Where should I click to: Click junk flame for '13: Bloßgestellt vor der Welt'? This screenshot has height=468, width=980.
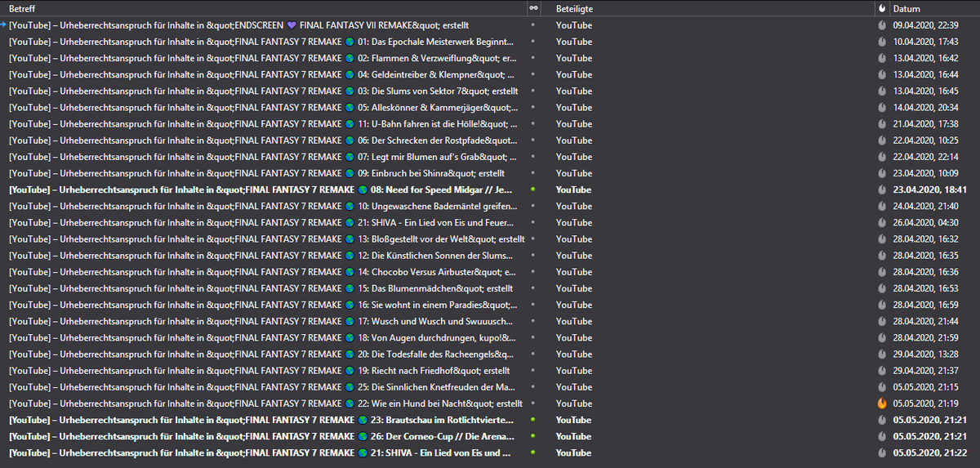click(x=882, y=239)
